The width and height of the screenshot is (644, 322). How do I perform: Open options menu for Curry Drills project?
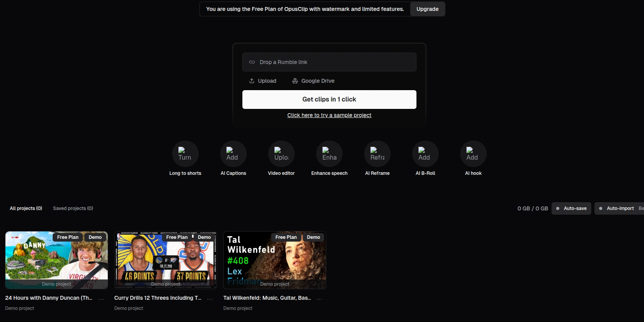click(210, 299)
